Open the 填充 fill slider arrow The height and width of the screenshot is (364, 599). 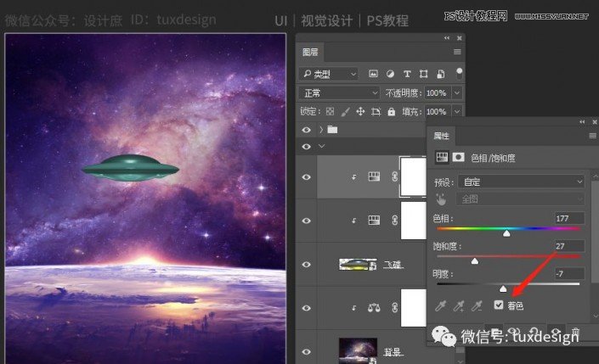457,111
